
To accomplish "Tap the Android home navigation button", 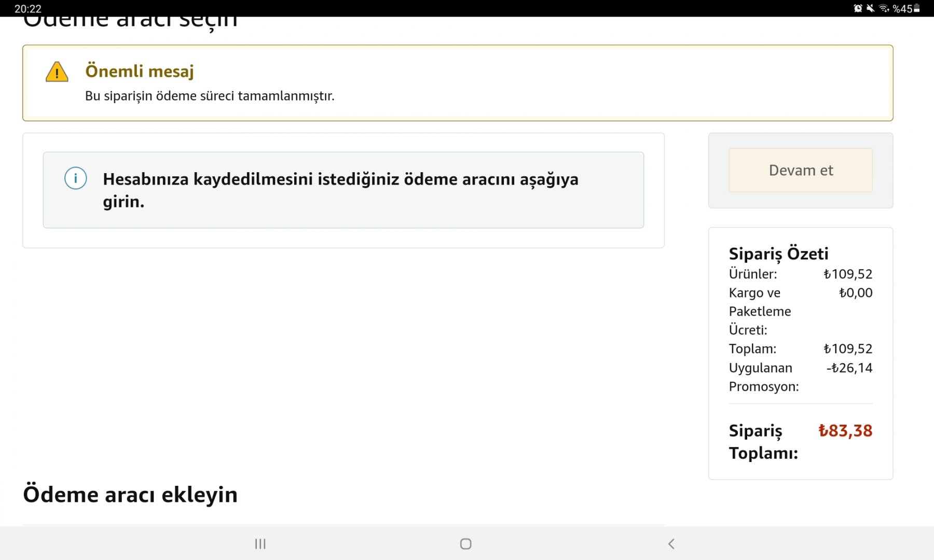I will click(x=466, y=543).
